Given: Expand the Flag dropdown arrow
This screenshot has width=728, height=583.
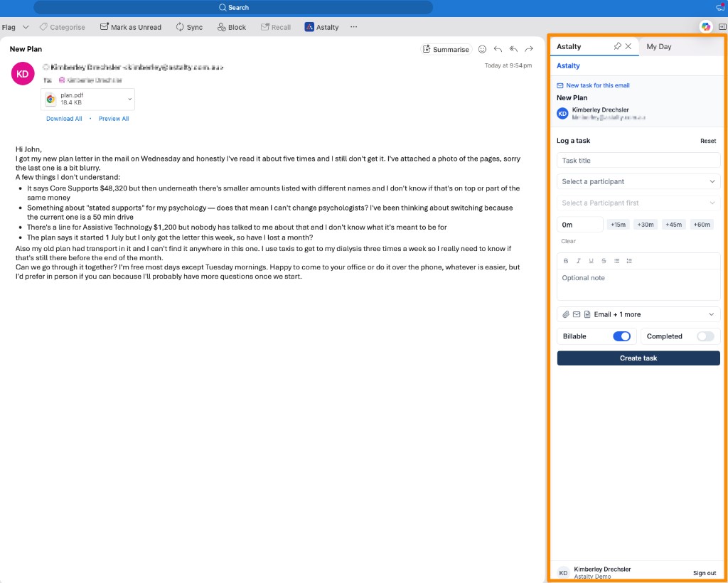Looking at the screenshot, I should pyautogui.click(x=26, y=27).
